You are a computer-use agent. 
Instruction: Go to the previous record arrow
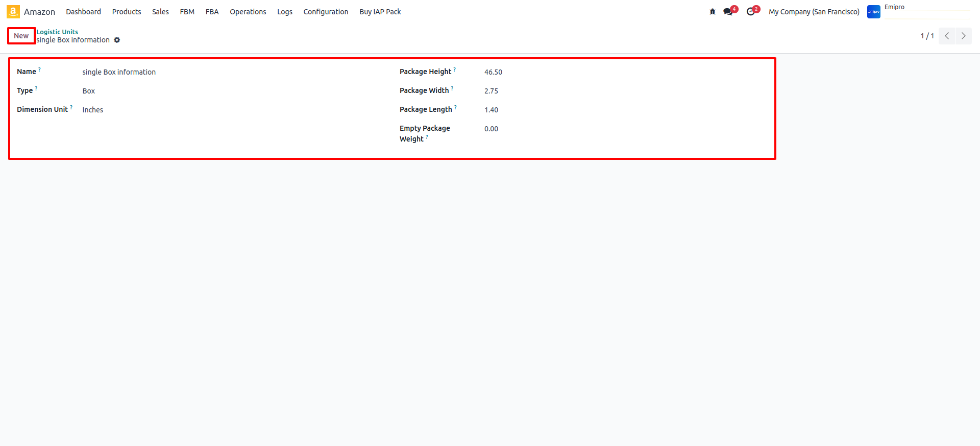click(x=947, y=36)
